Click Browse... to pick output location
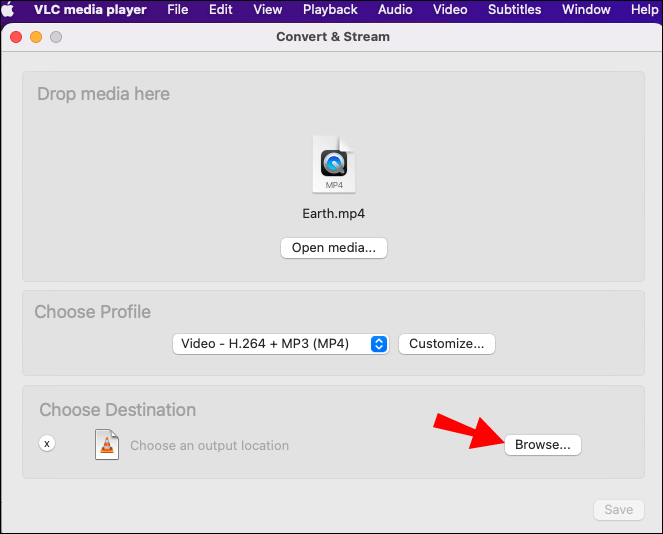663x534 pixels. pos(542,445)
